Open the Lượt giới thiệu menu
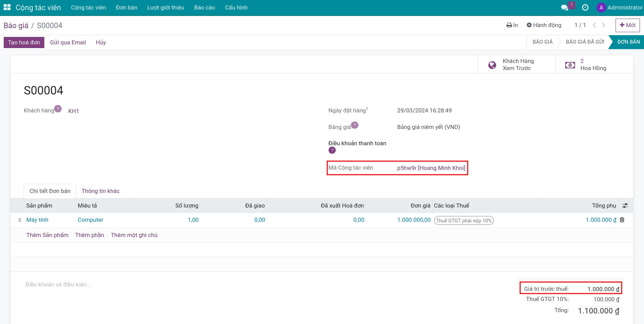Screen dimensions: 644x324 (x=166, y=7)
